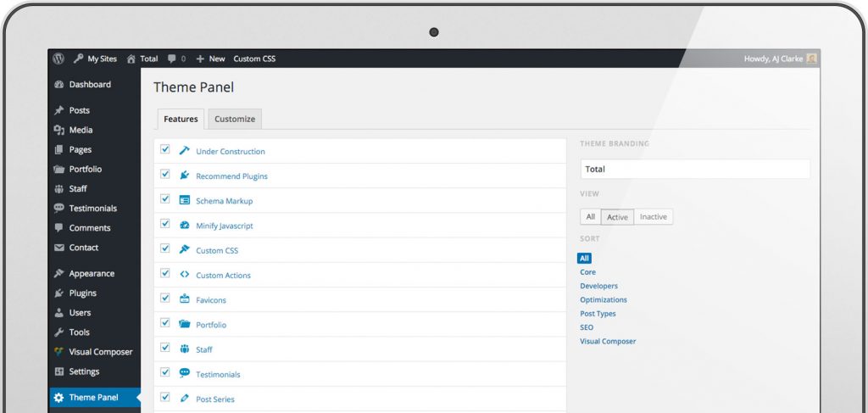The height and width of the screenshot is (413, 868).
Task: Open the Visual Composer sidebar icon
Action: pyautogui.click(x=59, y=352)
